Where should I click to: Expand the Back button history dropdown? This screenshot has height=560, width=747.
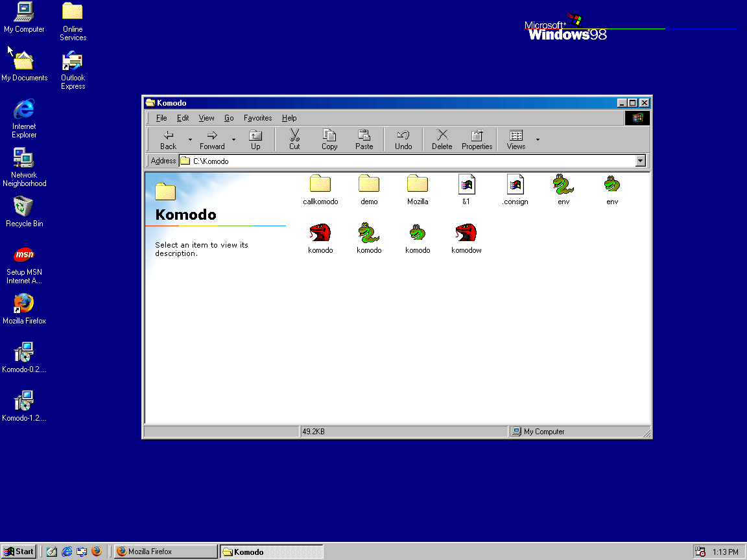(190, 139)
